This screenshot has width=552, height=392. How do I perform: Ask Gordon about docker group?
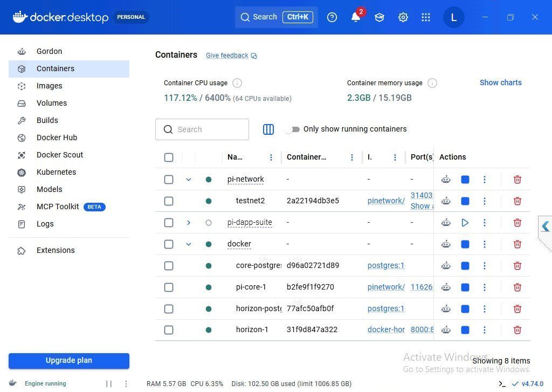[446, 244]
